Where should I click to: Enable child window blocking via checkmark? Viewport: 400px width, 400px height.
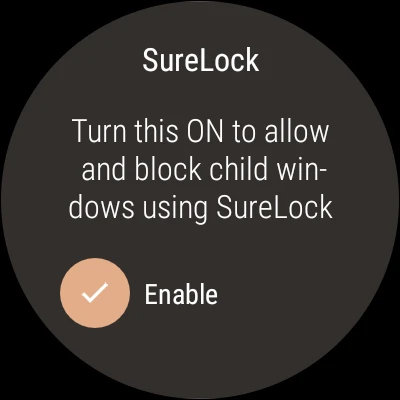point(95,293)
